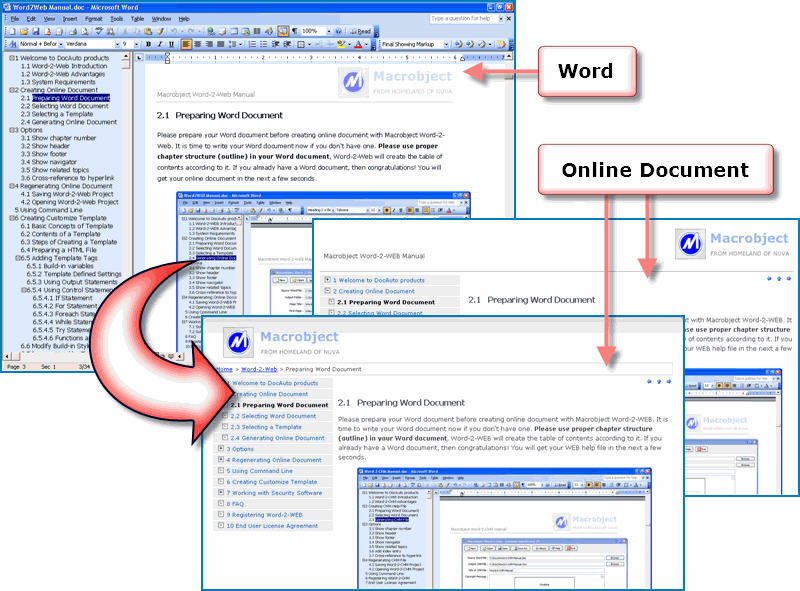The image size is (800, 591).
Task: Click the Italic formatting button
Action: tap(159, 44)
